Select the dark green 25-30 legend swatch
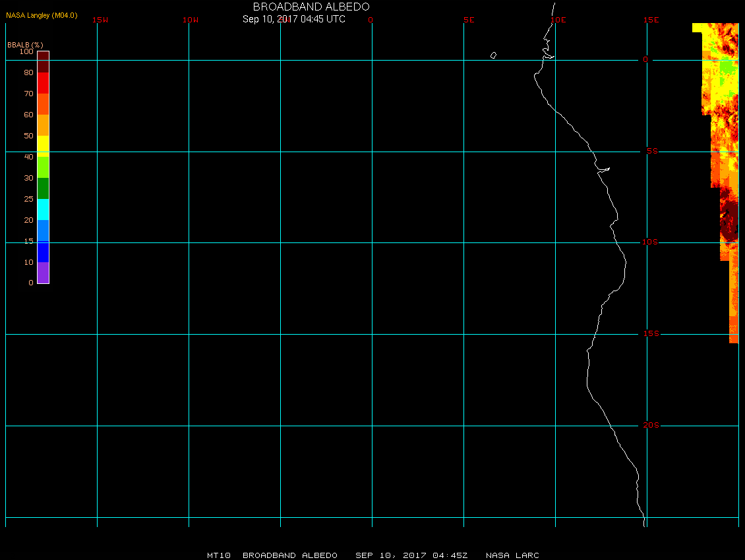Viewport: 745px width, 560px height. pyautogui.click(x=44, y=188)
